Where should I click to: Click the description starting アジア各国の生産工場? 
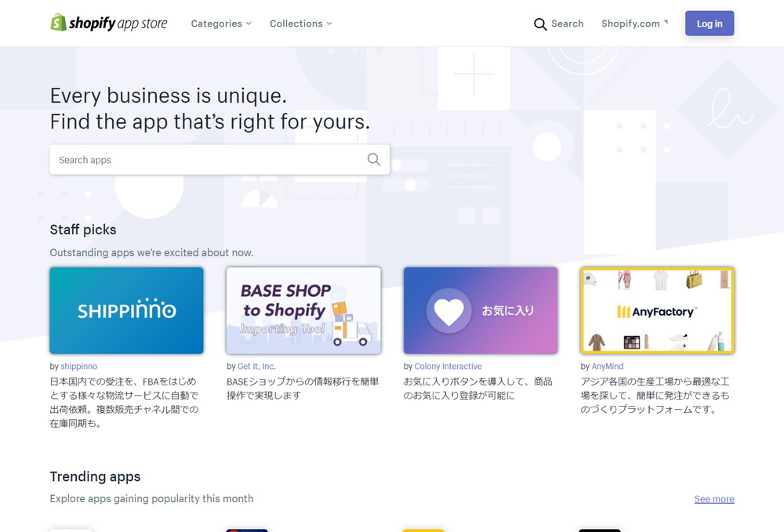pyautogui.click(x=655, y=396)
